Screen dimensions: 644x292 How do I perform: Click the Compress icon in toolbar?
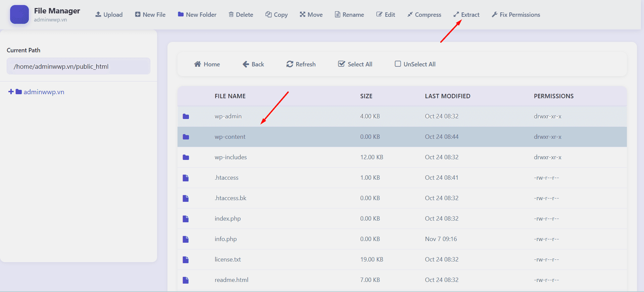410,14
